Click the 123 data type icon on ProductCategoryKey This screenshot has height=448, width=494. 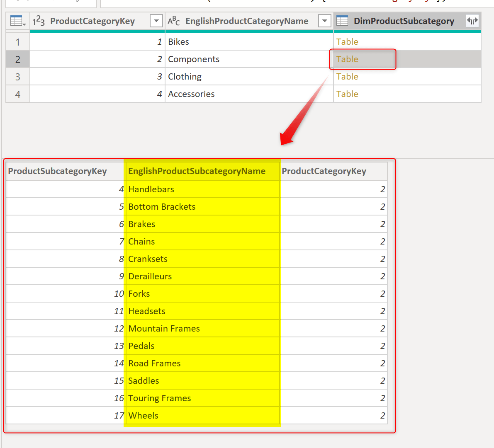pos(38,20)
